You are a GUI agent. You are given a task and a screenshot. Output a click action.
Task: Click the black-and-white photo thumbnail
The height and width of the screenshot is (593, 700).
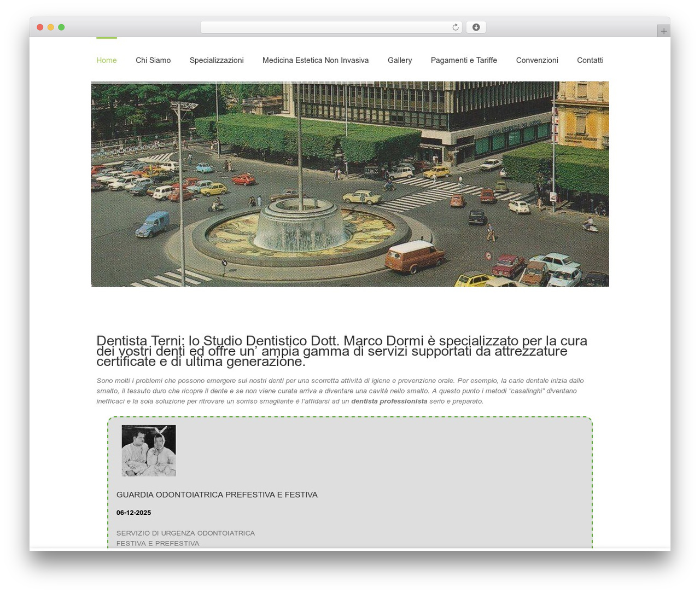click(149, 451)
